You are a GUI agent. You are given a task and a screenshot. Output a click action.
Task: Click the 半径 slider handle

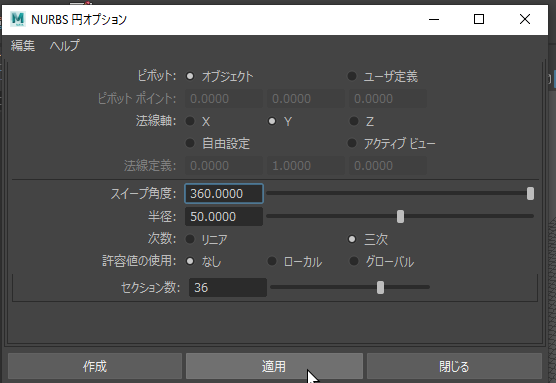[x=400, y=216]
